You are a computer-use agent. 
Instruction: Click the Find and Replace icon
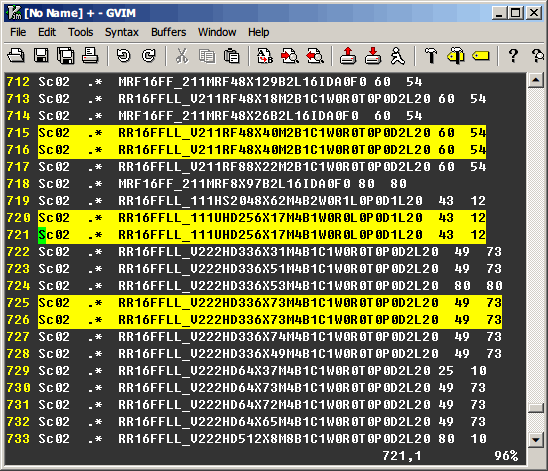[265, 56]
